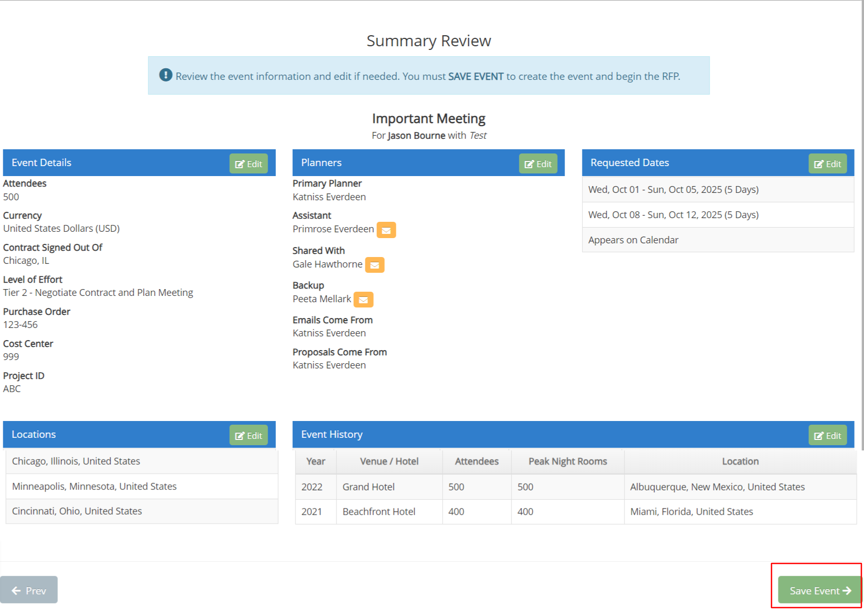Click the Peak Night Rooms column header
The height and width of the screenshot is (616, 864).
click(567, 461)
